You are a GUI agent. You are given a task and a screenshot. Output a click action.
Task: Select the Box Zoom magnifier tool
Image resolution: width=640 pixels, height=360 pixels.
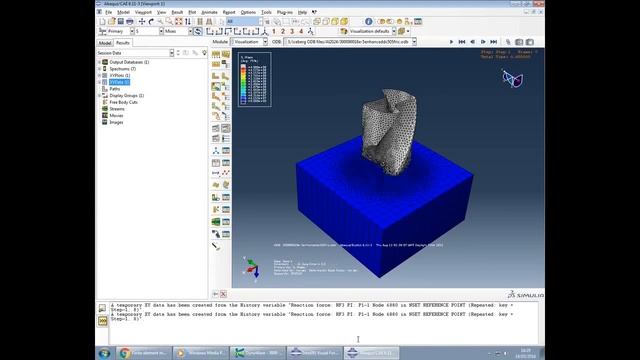click(169, 22)
